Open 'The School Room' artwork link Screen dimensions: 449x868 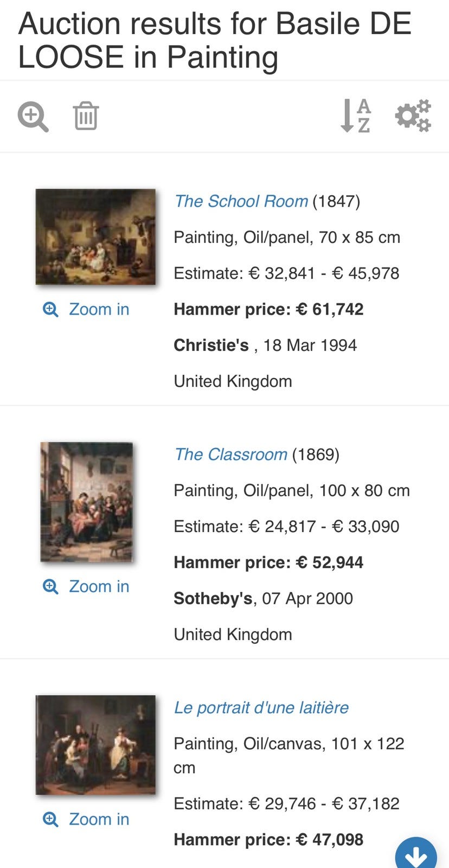point(241,201)
